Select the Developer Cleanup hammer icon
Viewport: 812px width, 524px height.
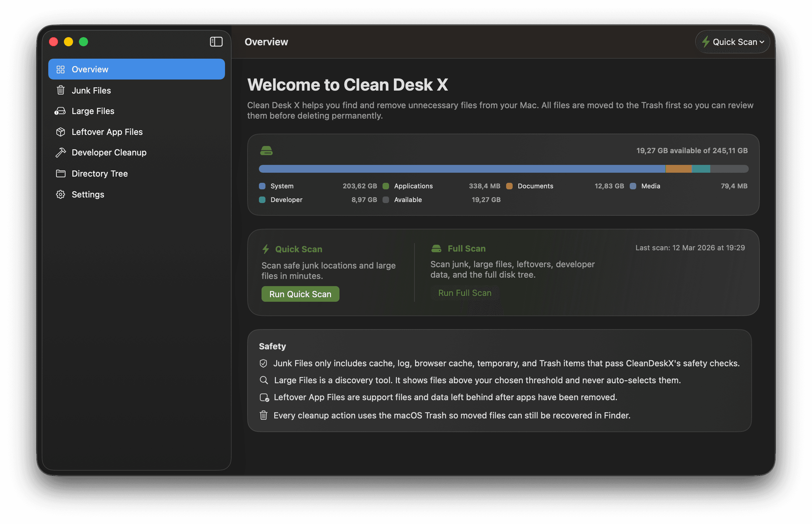[x=61, y=153]
